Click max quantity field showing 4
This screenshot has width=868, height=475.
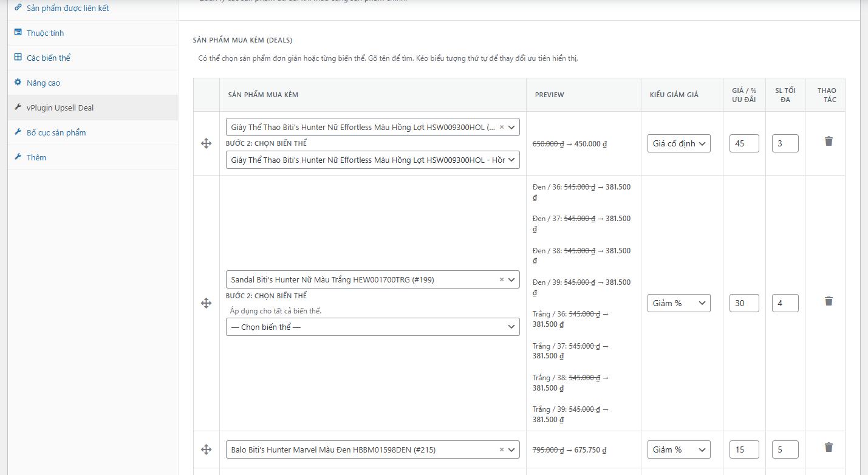(x=785, y=303)
